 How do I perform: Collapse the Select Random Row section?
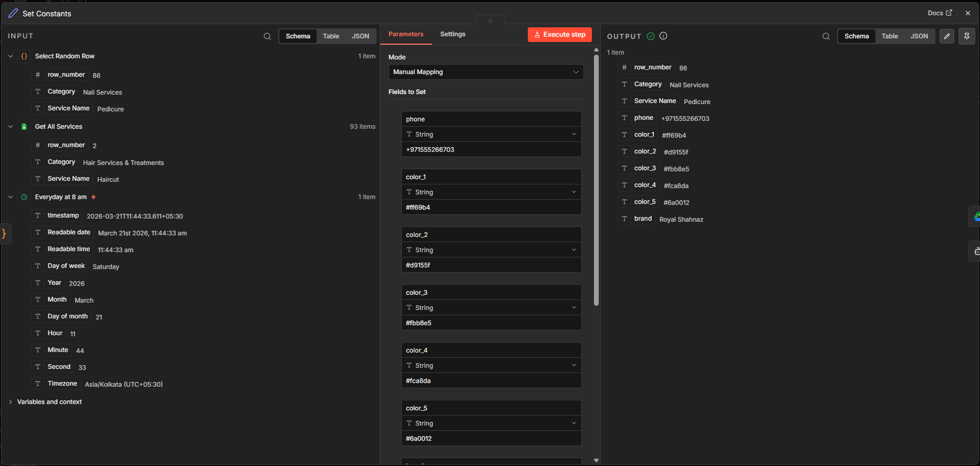pos(11,56)
